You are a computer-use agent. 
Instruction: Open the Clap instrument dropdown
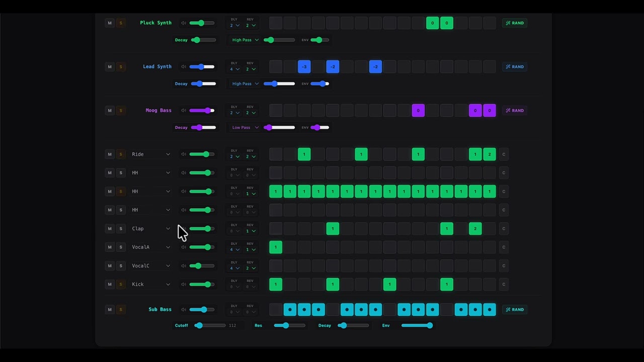point(151,229)
